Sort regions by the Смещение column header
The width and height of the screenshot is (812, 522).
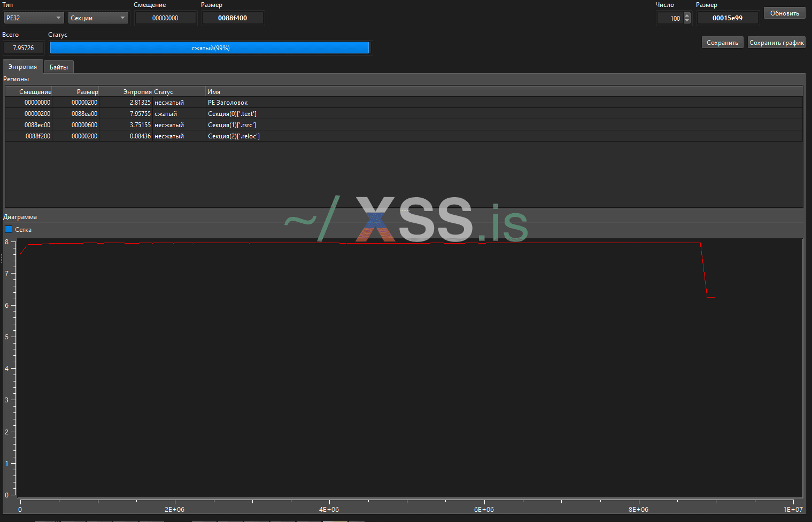[29, 92]
